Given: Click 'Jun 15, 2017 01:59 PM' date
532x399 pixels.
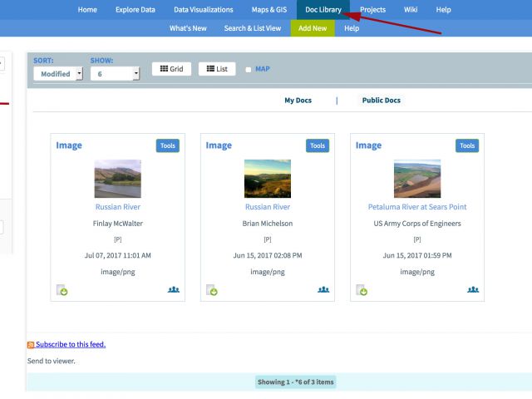Looking at the screenshot, I should tap(417, 255).
